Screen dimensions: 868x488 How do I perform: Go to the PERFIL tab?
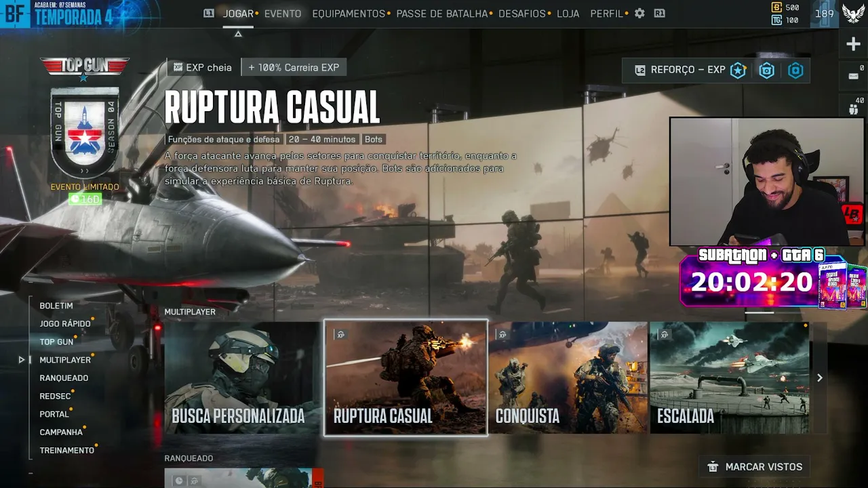click(606, 14)
